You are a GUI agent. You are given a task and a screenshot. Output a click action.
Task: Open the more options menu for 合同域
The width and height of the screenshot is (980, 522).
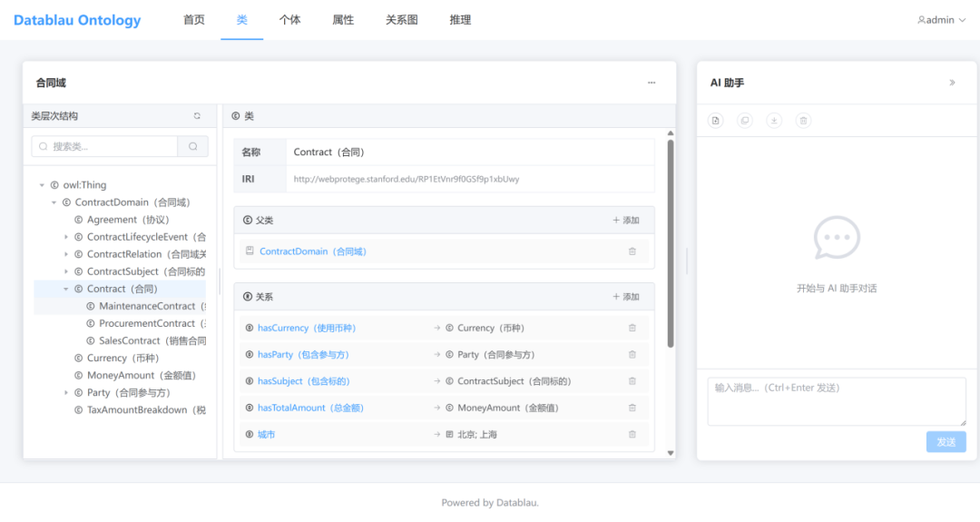pyautogui.click(x=652, y=83)
